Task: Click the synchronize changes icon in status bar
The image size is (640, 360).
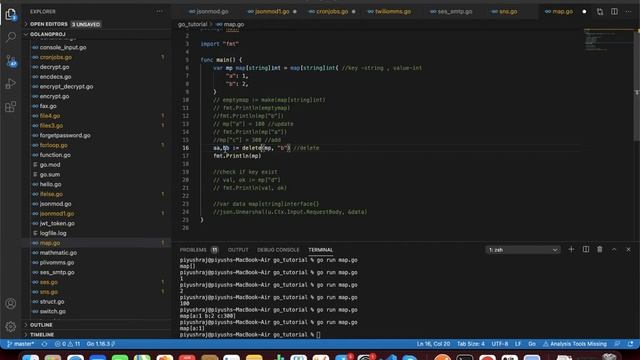Action: 44,344
